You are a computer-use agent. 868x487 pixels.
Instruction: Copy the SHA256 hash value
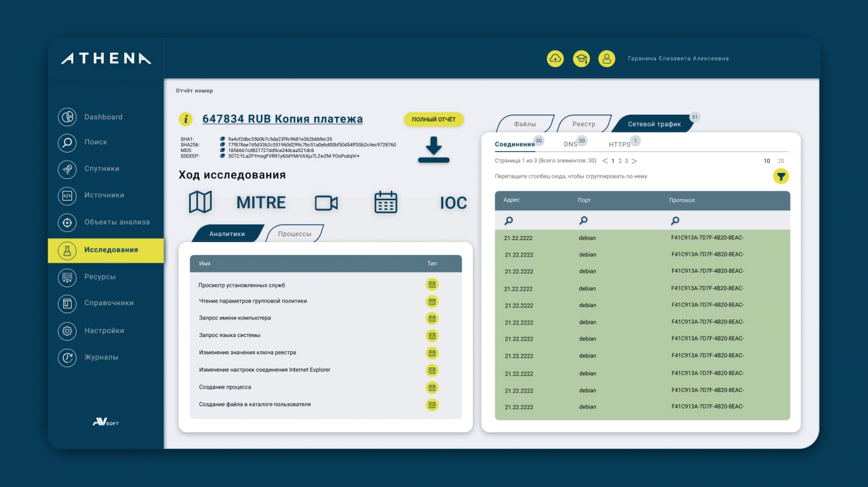pos(223,145)
